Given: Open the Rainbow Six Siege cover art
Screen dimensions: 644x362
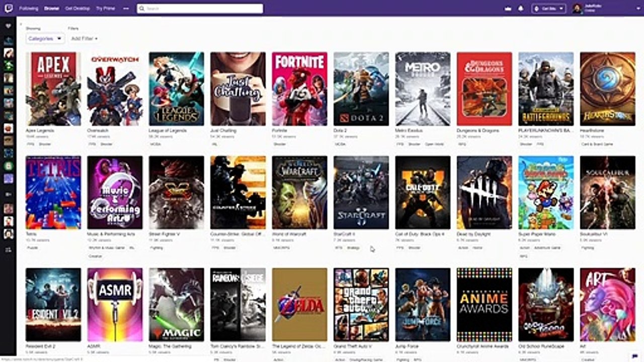Looking at the screenshot, I should tap(238, 305).
